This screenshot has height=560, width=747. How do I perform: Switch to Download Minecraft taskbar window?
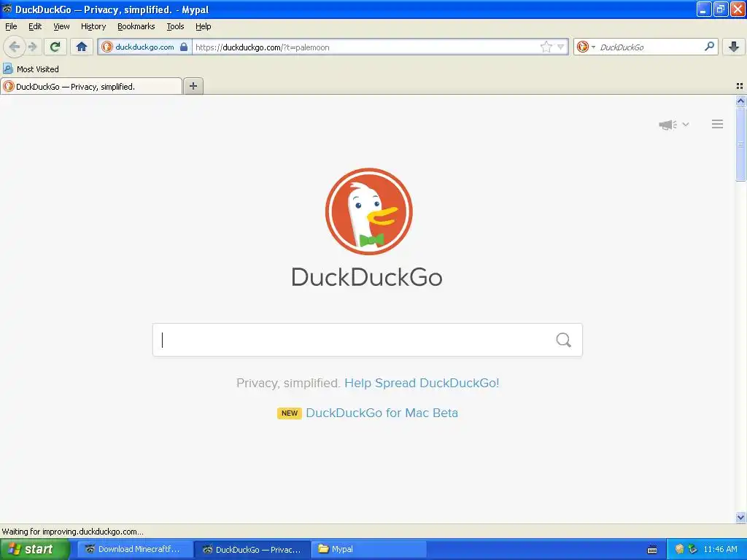(135, 549)
